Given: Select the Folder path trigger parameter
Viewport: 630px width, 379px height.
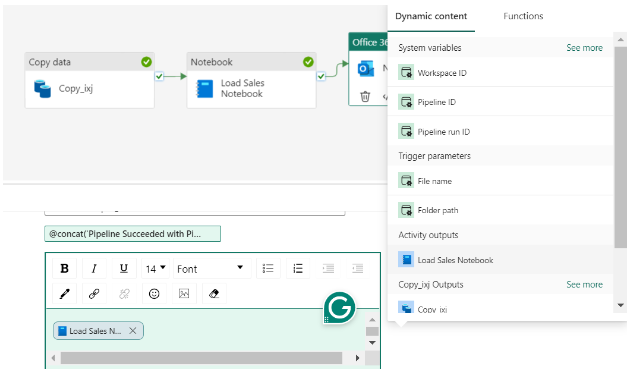Looking at the screenshot, I should point(500,210).
